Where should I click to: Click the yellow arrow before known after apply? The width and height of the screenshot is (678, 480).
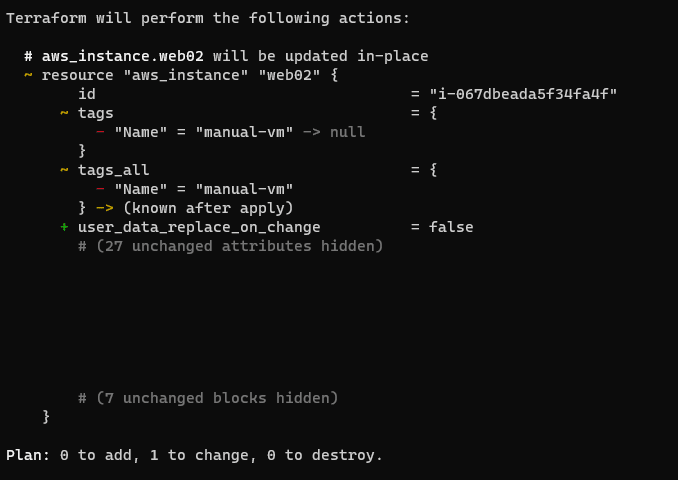pyautogui.click(x=105, y=208)
